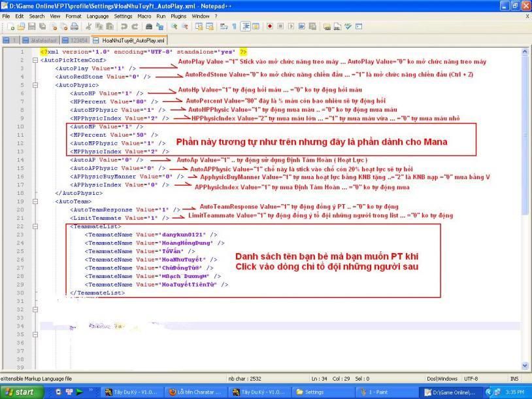
Task: Open the Settings menu
Action: 123,16
